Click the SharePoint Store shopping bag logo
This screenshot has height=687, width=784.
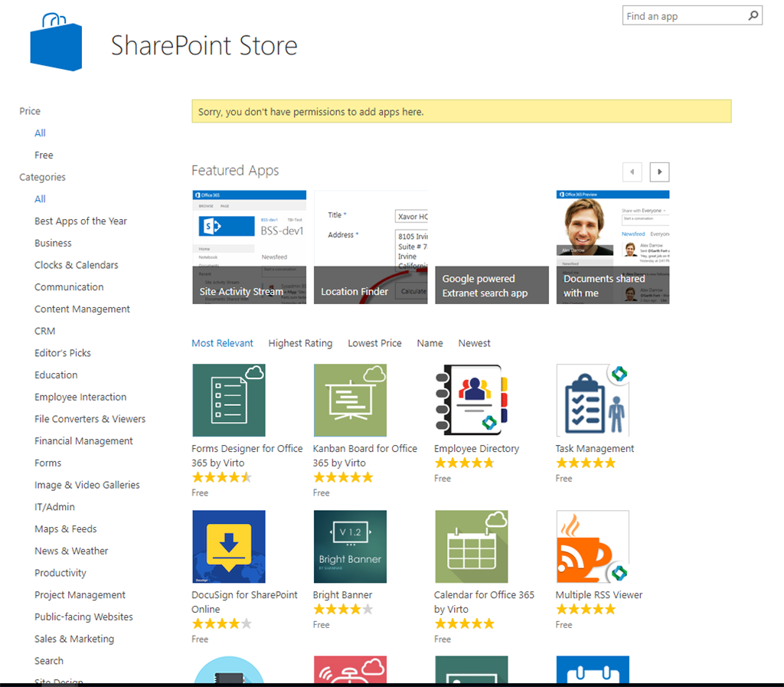tap(56, 42)
